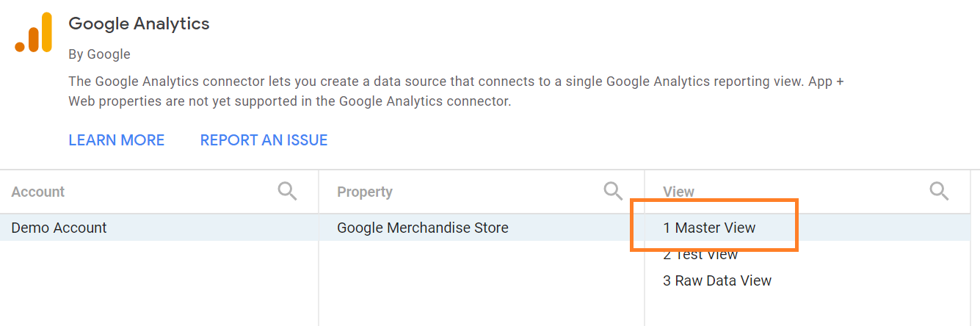Image resolution: width=980 pixels, height=326 pixels.
Task: Select Demo Account in the Account list
Action: (x=59, y=228)
